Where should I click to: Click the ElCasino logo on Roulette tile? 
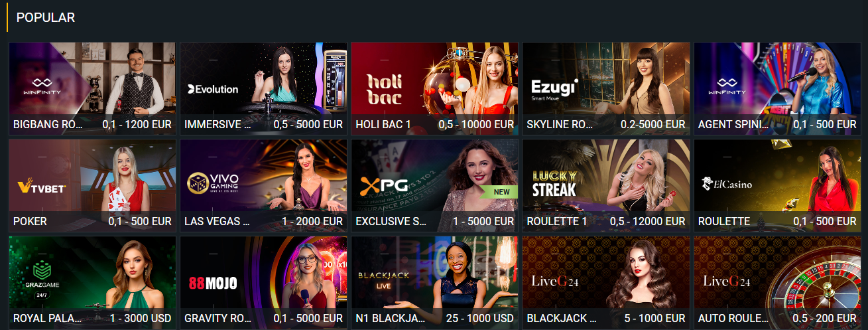727,184
